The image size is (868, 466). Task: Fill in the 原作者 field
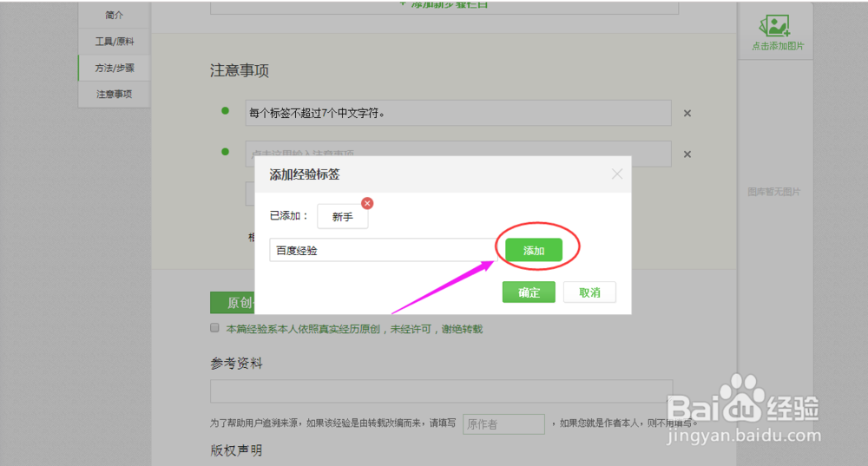[503, 424]
